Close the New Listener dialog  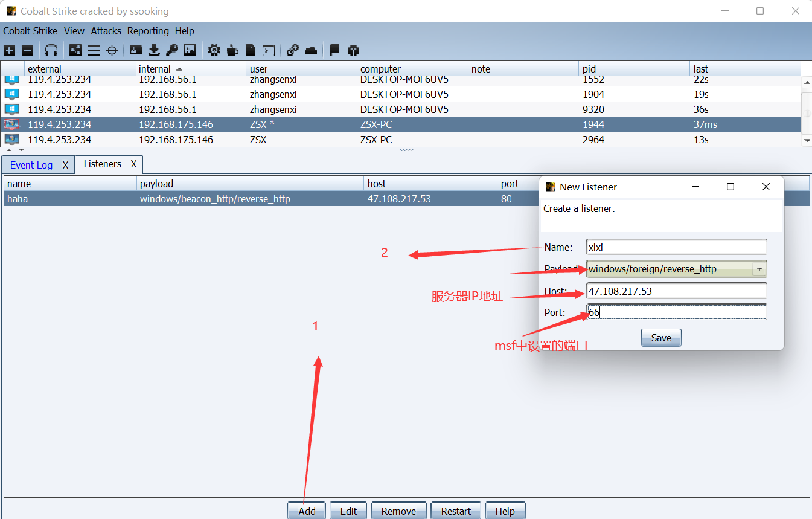[766, 187]
